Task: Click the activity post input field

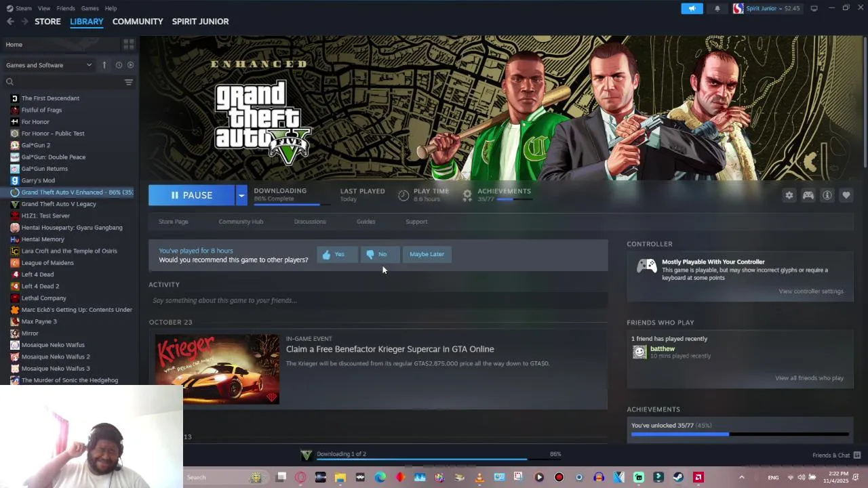Action: point(378,300)
